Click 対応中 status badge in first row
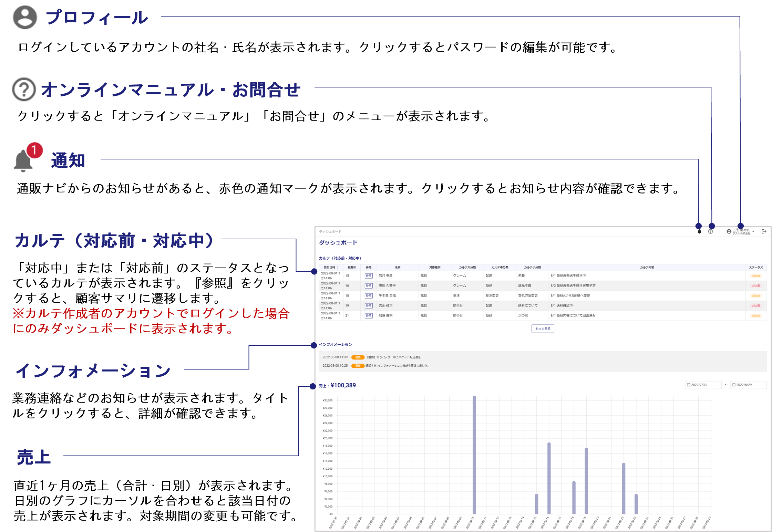 [756, 276]
